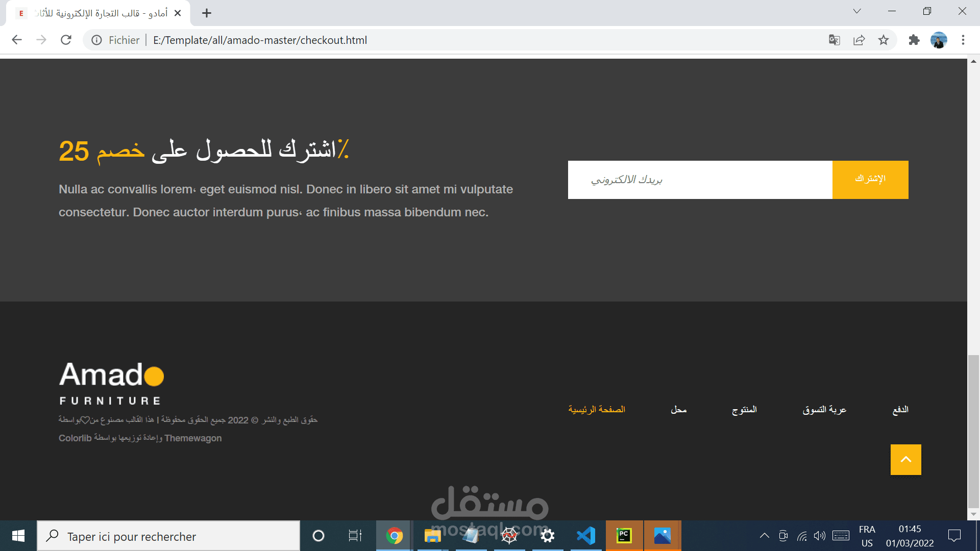This screenshot has height=551, width=980.
Task: Click the Windows taskbar search box
Action: [x=168, y=536]
